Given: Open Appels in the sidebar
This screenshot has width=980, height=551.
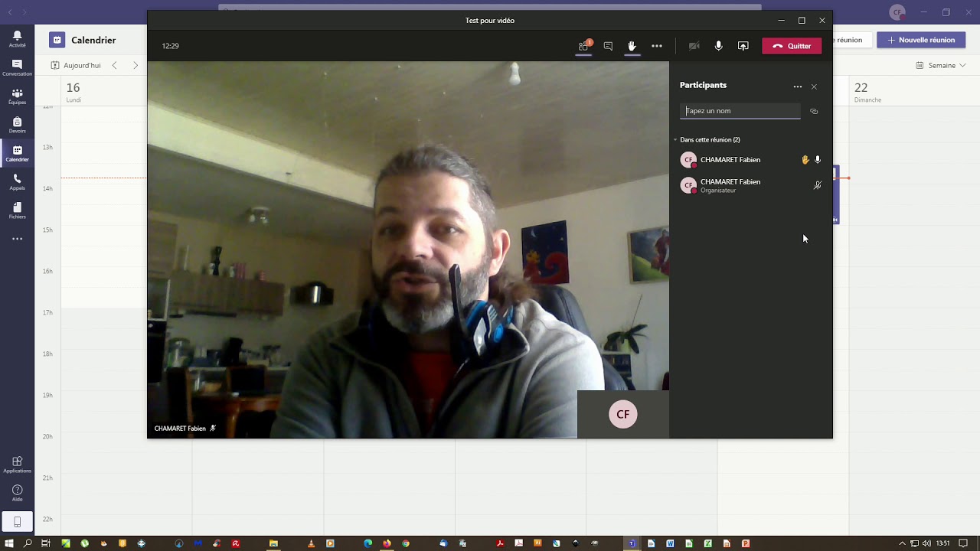Looking at the screenshot, I should [17, 182].
